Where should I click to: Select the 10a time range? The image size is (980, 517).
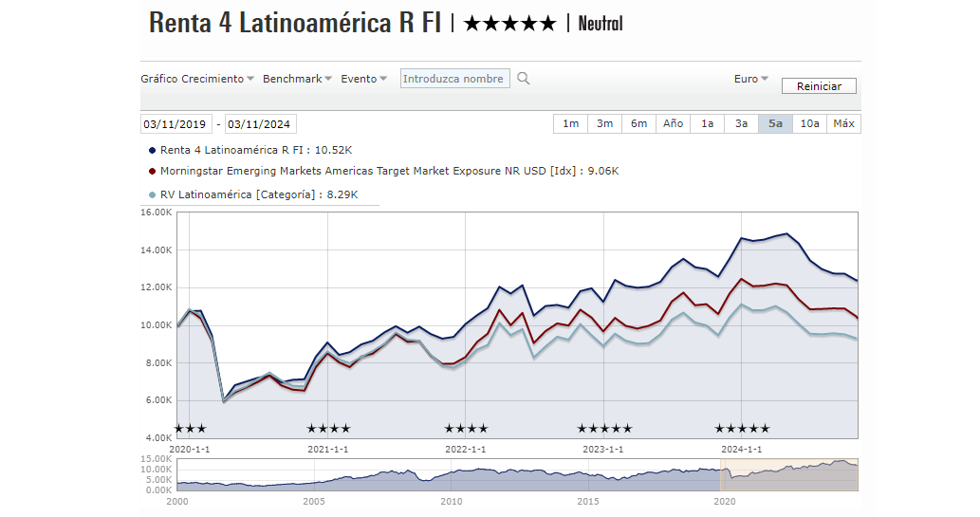pos(809,123)
